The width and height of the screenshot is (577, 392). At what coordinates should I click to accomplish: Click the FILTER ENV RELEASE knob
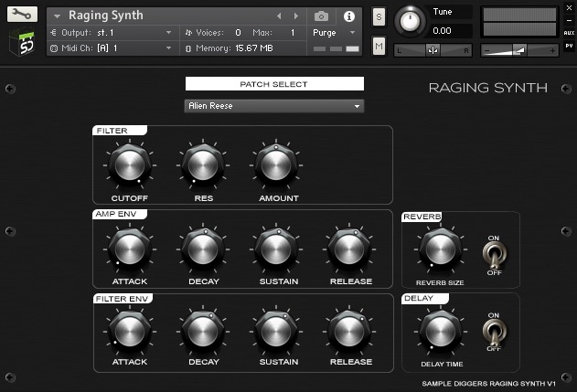(349, 332)
